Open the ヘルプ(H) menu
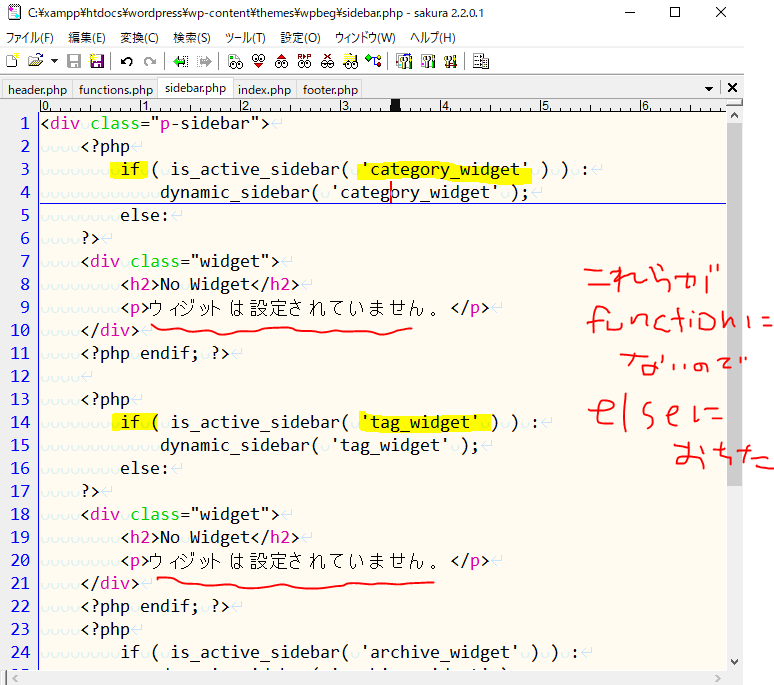This screenshot has height=685, width=774. [x=433, y=38]
